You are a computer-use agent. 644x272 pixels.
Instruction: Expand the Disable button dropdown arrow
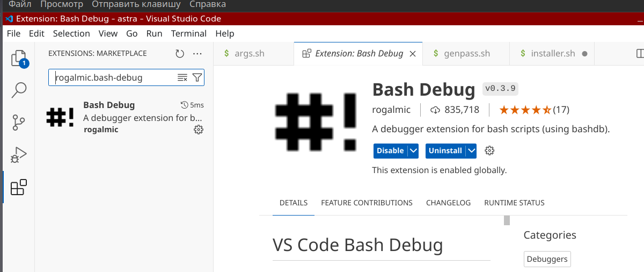tap(413, 151)
